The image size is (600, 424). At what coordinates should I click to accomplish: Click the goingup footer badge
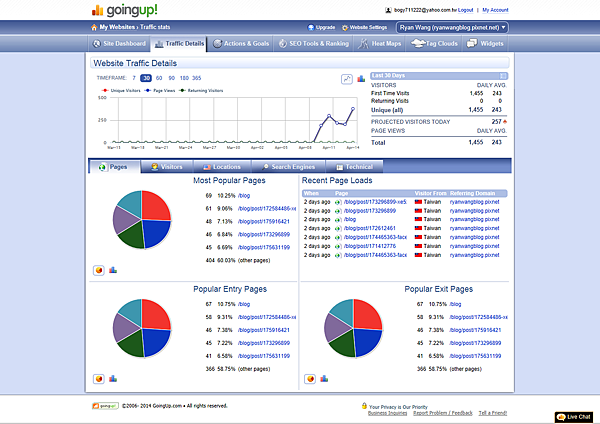[x=105, y=406]
